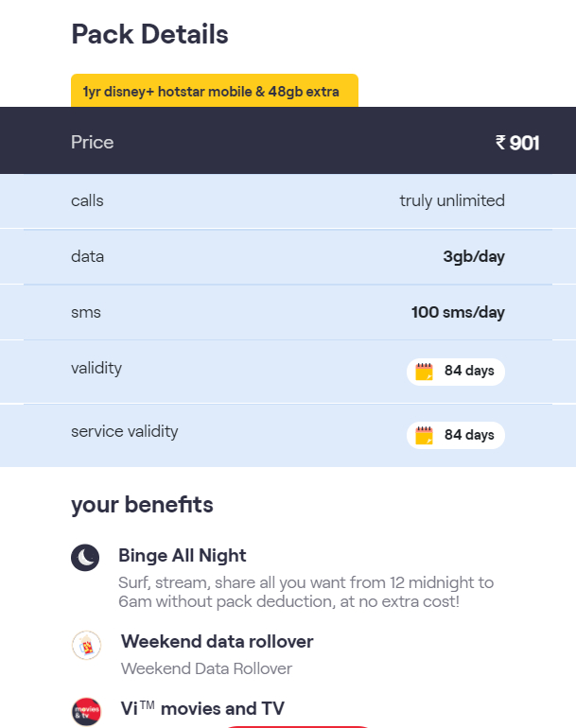Click the Binge All Night description text
The width and height of the screenshot is (576, 728).
[305, 592]
